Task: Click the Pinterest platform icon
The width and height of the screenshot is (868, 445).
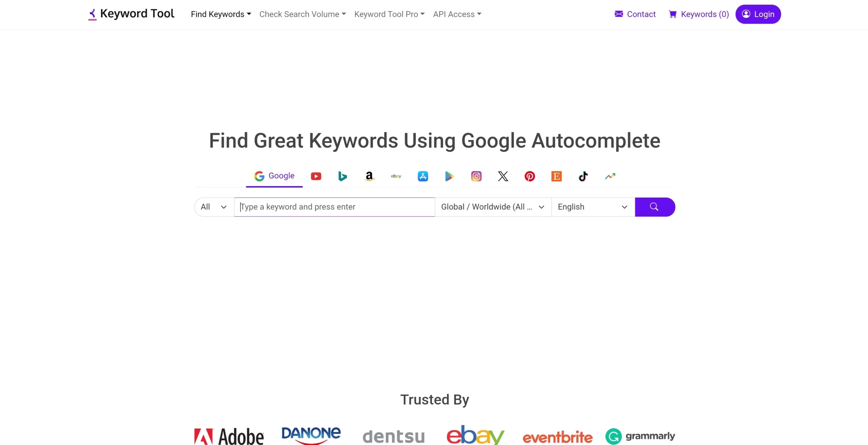Action: point(529,176)
